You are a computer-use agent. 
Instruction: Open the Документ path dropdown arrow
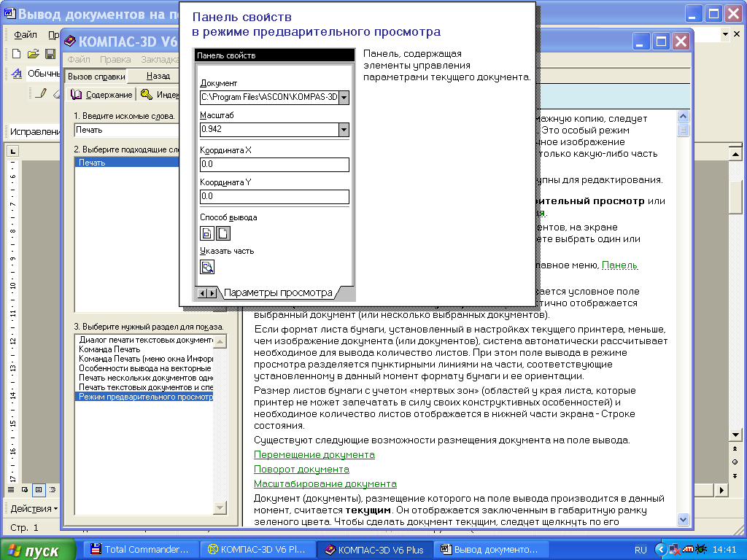(x=344, y=98)
